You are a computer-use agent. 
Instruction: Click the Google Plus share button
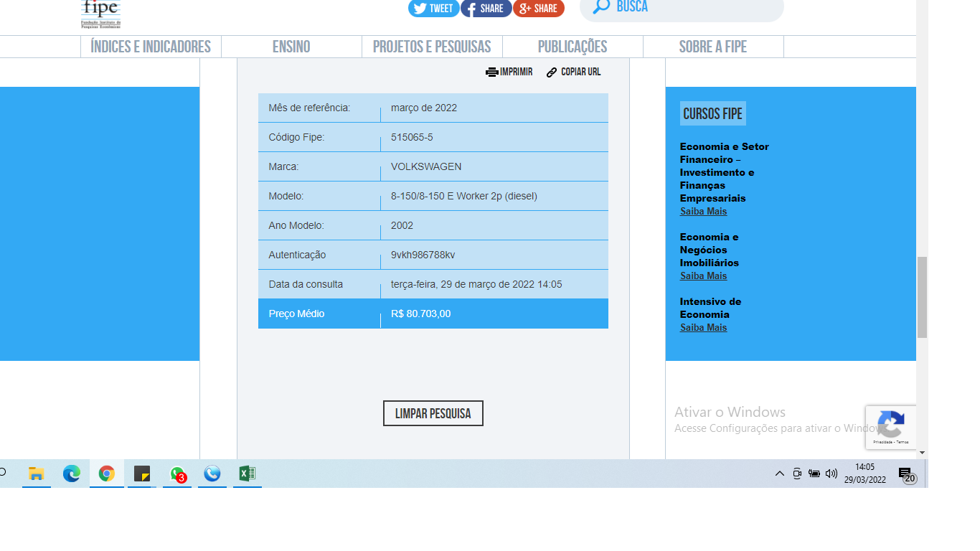(538, 9)
